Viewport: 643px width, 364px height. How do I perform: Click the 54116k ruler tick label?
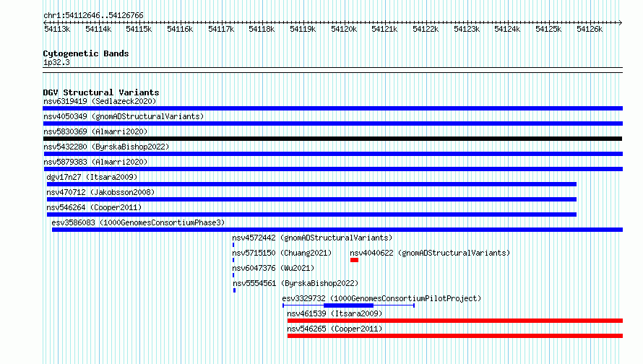point(180,29)
